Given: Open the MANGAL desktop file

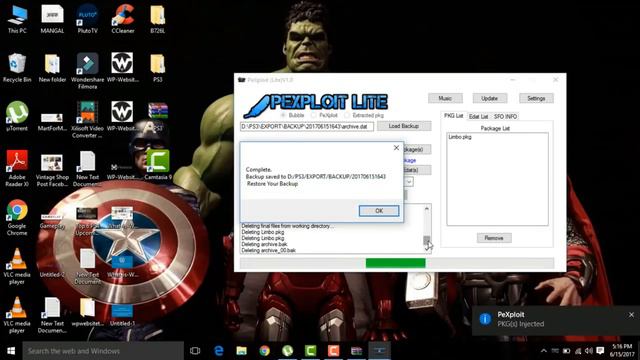Looking at the screenshot, I should click(52, 19).
